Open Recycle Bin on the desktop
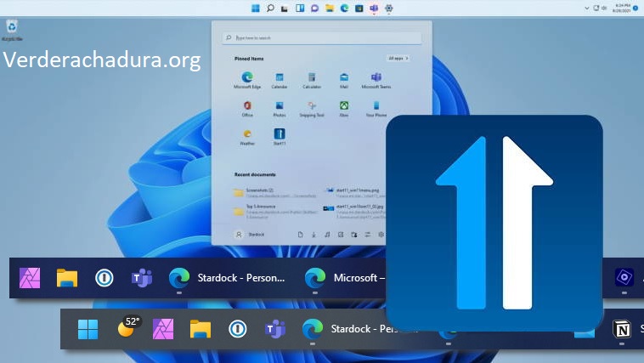 12,30
